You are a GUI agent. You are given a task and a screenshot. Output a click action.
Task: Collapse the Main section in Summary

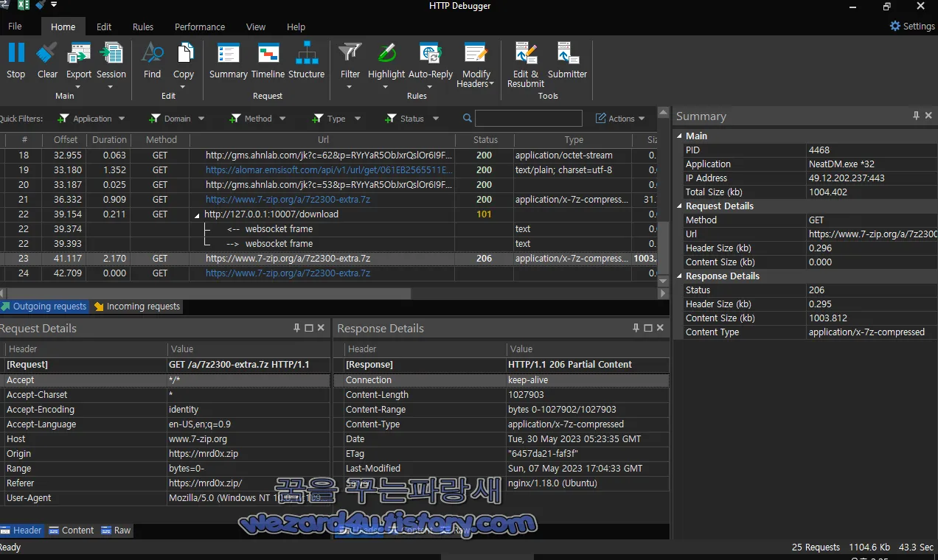(x=680, y=136)
